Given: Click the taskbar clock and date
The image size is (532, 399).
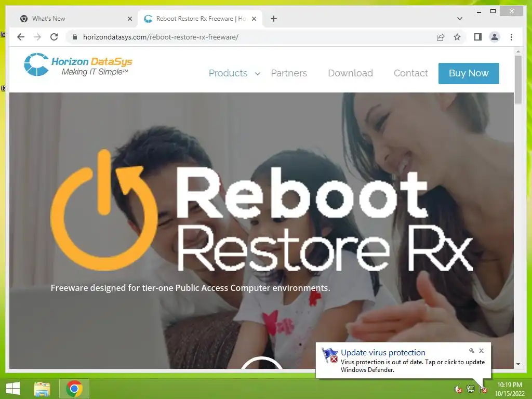Looking at the screenshot, I should click(509, 389).
